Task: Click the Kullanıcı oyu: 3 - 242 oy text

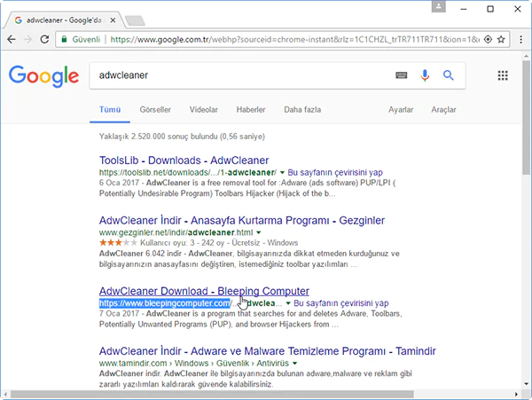Action: pyautogui.click(x=182, y=243)
